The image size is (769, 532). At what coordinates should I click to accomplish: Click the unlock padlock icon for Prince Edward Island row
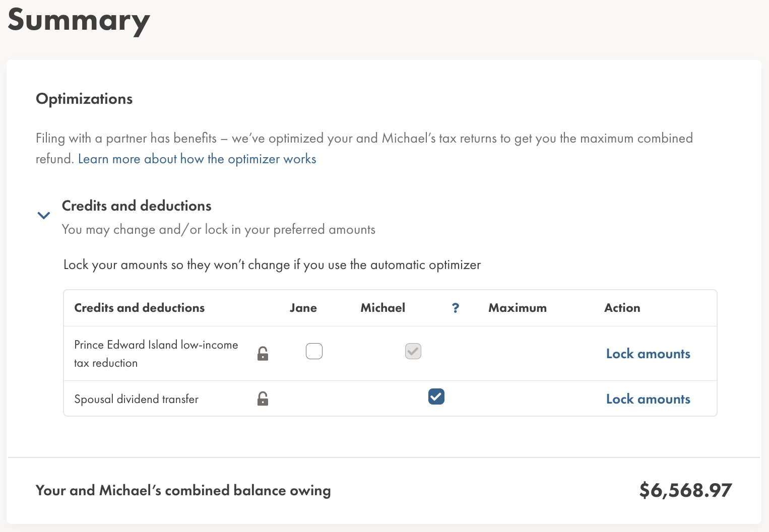263,354
